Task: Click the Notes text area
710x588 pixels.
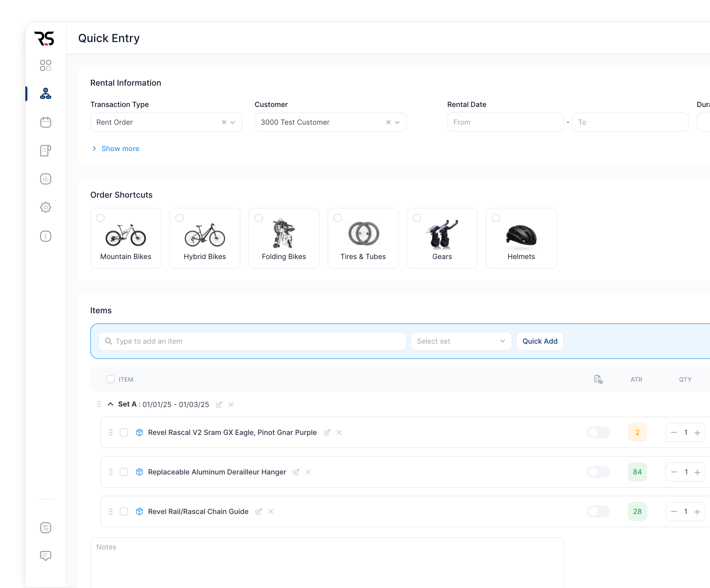Action: pyautogui.click(x=327, y=562)
